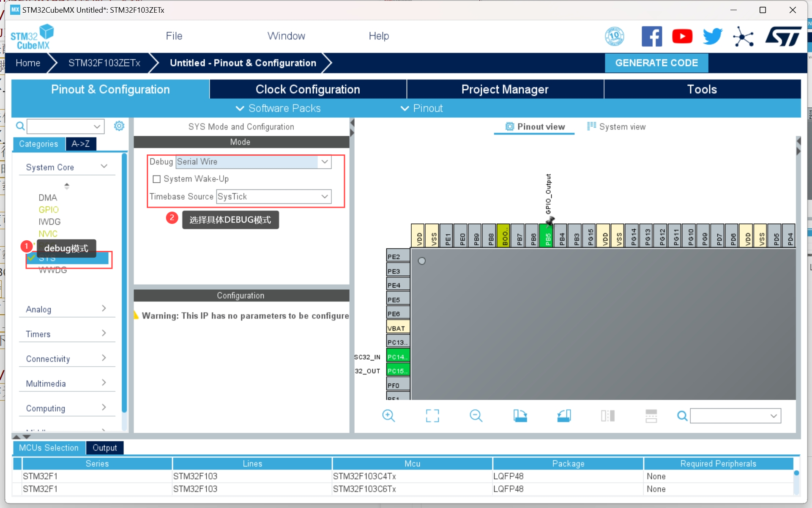Image resolution: width=812 pixels, height=508 pixels.
Task: Select GPIO in System Core list
Action: tap(49, 209)
